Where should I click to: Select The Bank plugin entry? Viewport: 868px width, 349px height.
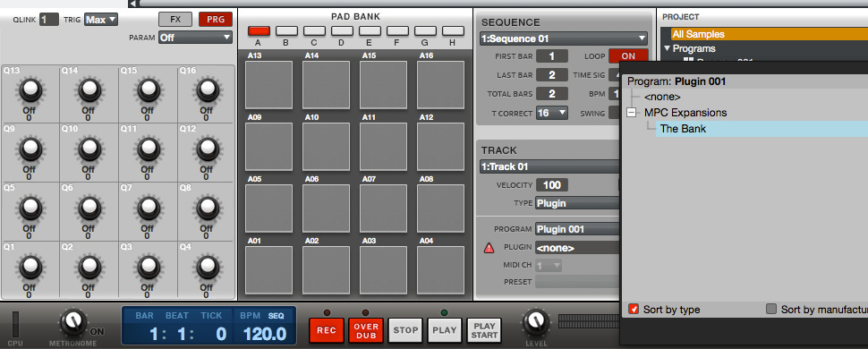click(762, 129)
